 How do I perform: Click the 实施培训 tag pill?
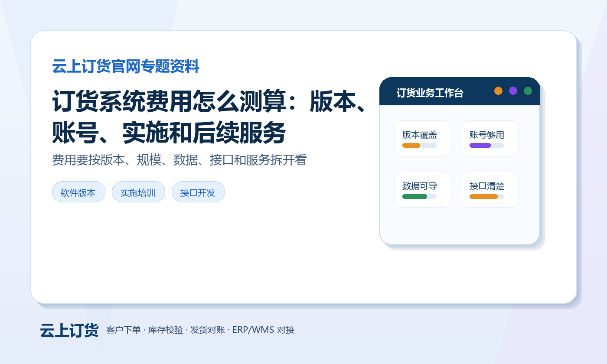[x=138, y=192]
